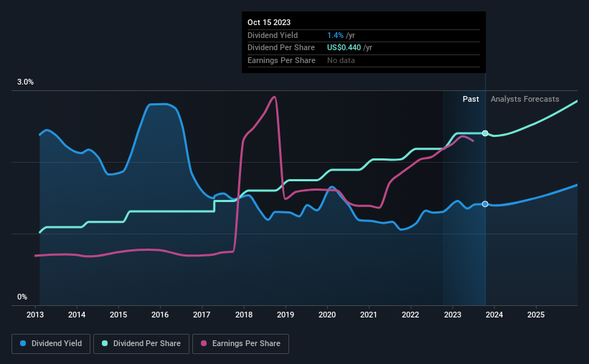The image size is (589, 364).
Task: Click the 2015 x-axis label
Action: click(118, 315)
